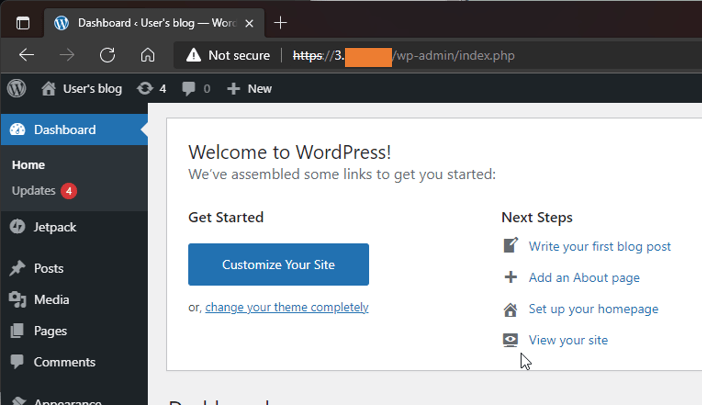Click the browser forward arrow
702x405 pixels.
coord(67,55)
